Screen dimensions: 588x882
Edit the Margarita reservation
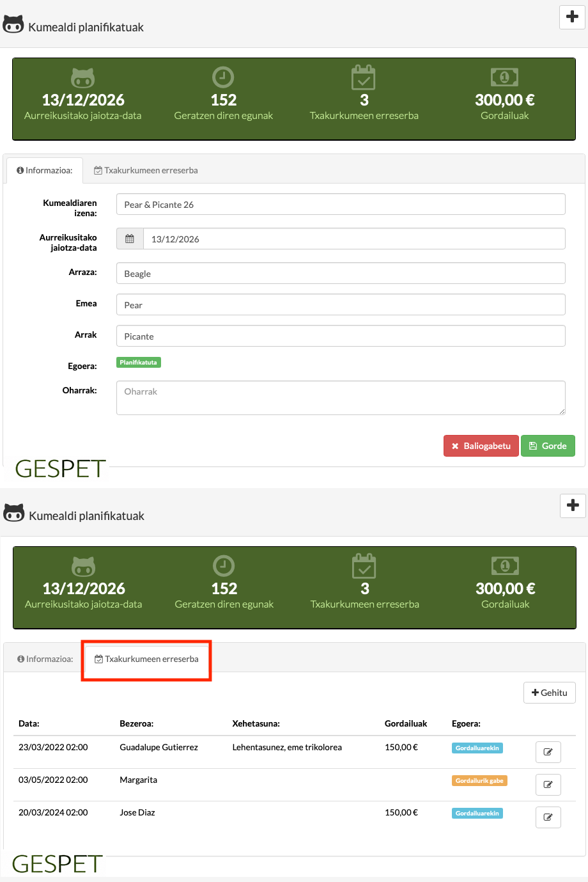pos(548,785)
